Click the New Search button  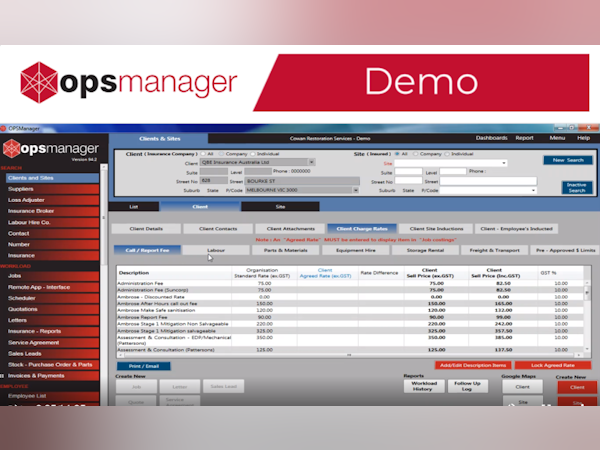coord(568,160)
